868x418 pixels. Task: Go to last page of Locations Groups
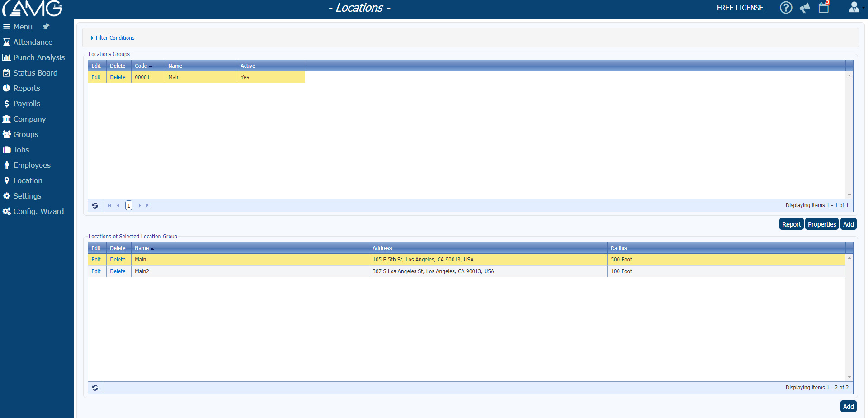pyautogui.click(x=148, y=205)
